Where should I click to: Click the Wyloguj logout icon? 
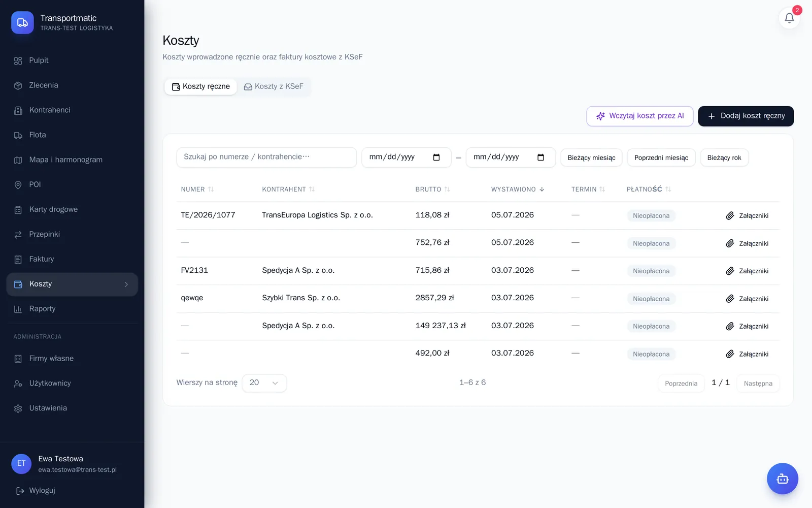click(20, 491)
